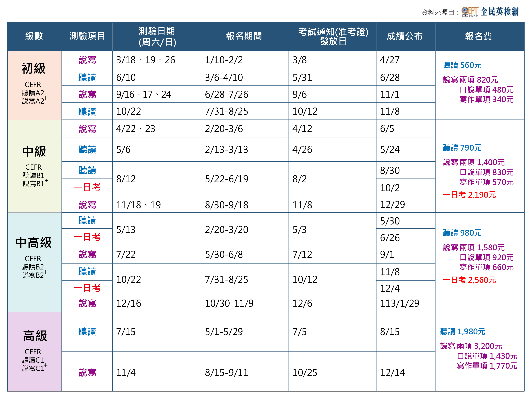Click score release date 11/1
532x402 pixels.
(390, 94)
